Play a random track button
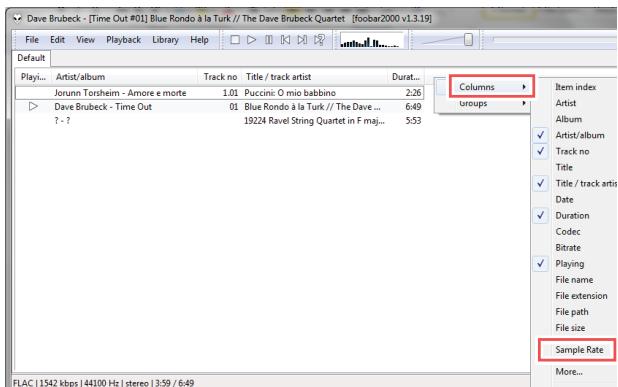618x387 pixels. (319, 40)
